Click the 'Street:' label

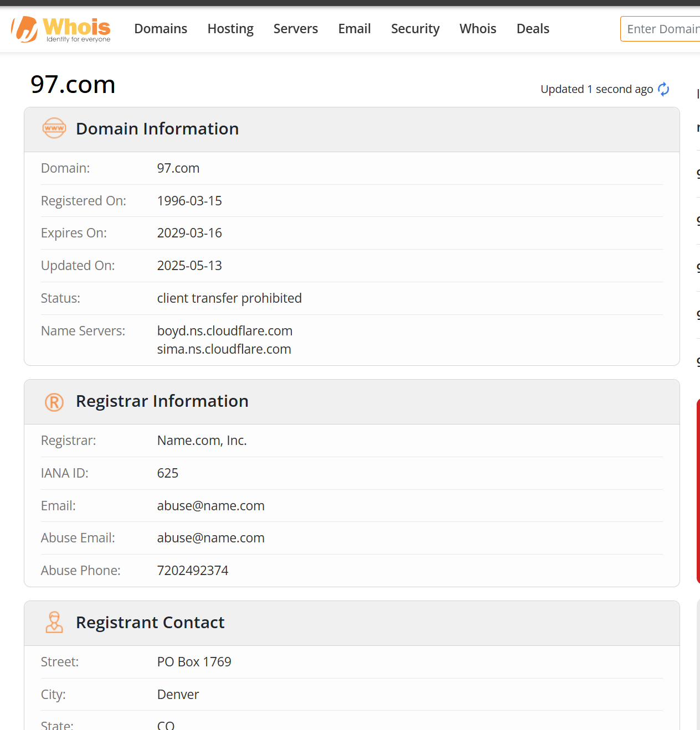pos(60,662)
